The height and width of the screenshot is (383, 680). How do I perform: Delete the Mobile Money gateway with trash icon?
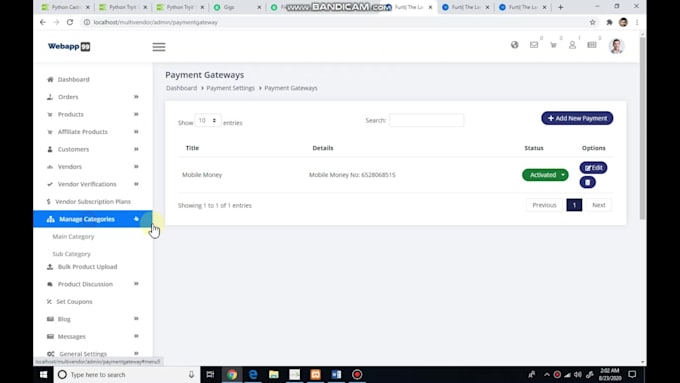click(588, 182)
